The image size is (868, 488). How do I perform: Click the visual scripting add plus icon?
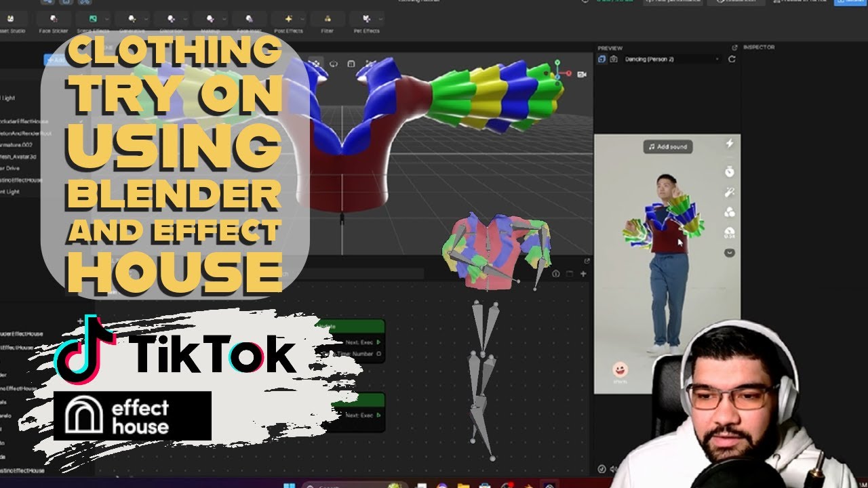coord(583,274)
